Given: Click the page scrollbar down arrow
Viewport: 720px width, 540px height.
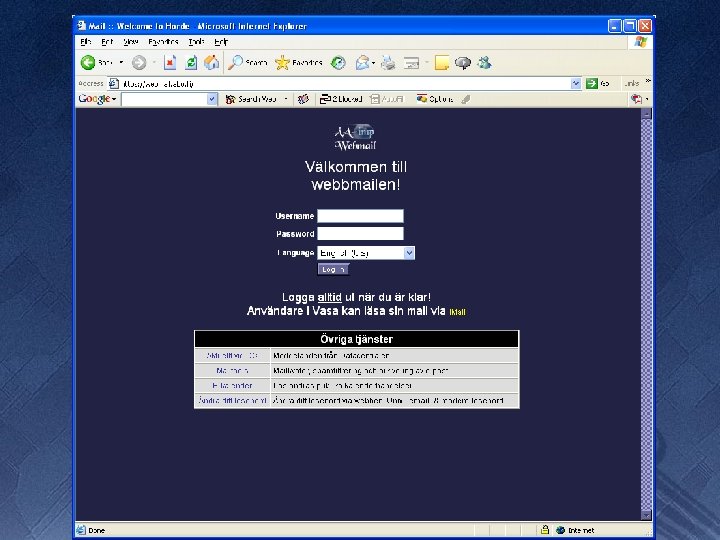Looking at the screenshot, I should coord(646,515).
